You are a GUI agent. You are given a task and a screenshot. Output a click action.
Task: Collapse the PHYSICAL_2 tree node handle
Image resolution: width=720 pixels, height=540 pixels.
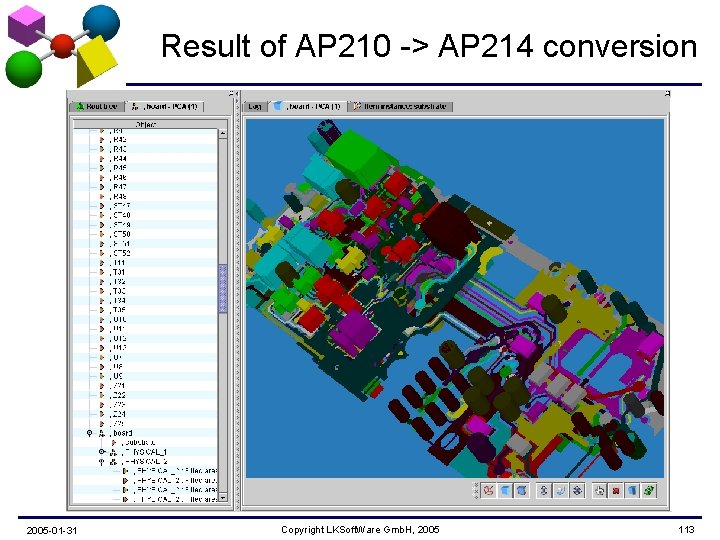click(x=102, y=461)
